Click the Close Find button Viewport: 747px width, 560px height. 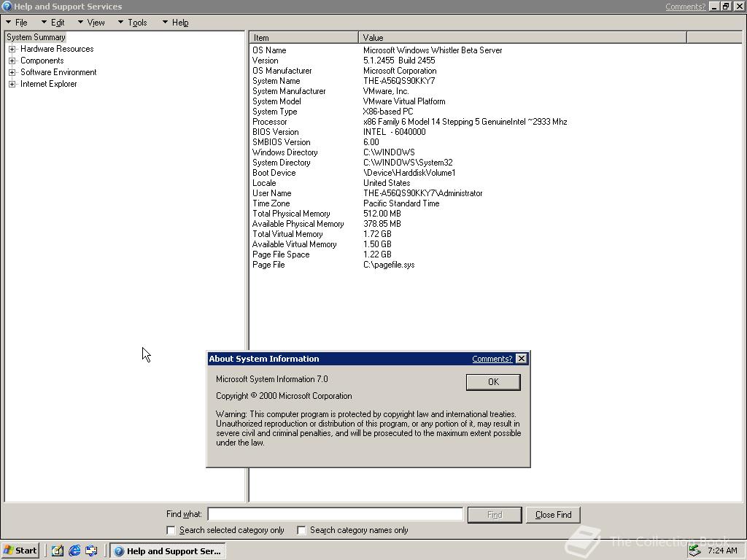tap(553, 515)
